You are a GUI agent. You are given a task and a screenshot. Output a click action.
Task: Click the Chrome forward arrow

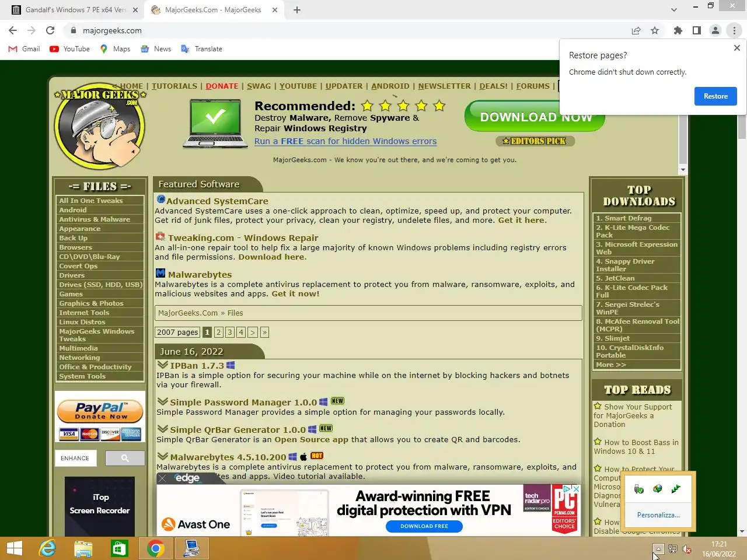pos(32,30)
